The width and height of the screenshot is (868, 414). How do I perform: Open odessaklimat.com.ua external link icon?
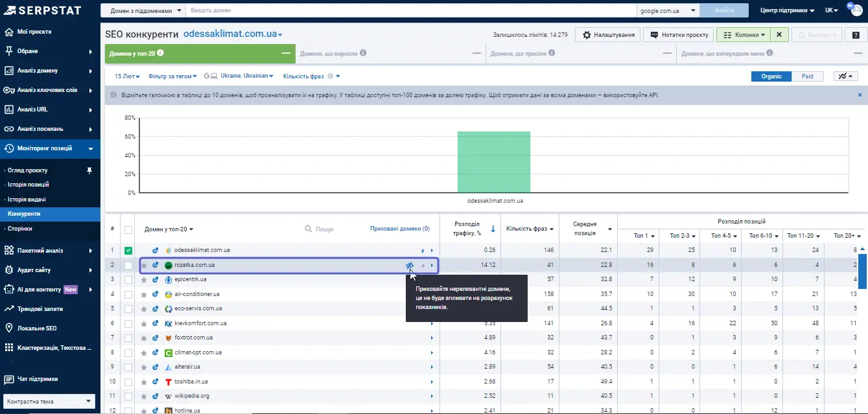(156, 251)
